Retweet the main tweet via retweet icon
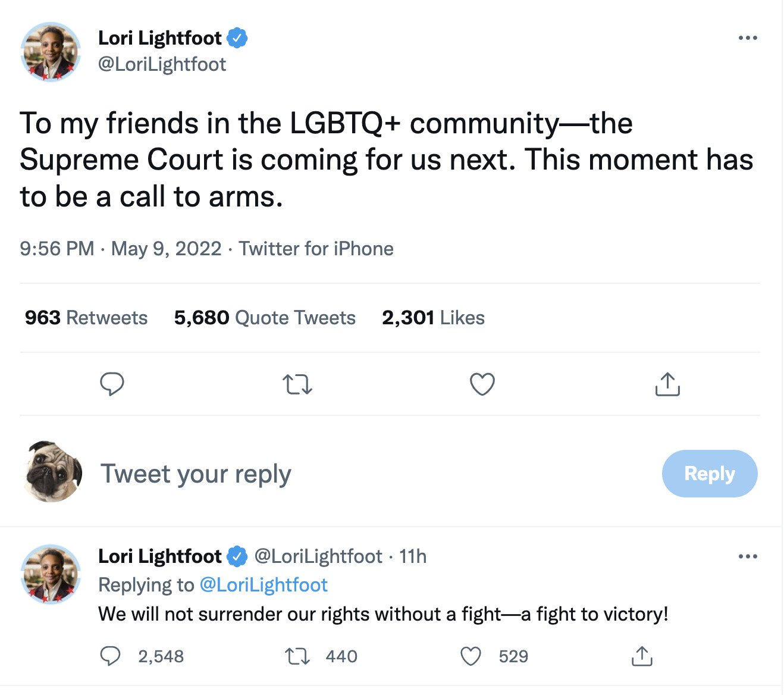Screen dimensions: 784x695 pyautogui.click(x=297, y=384)
